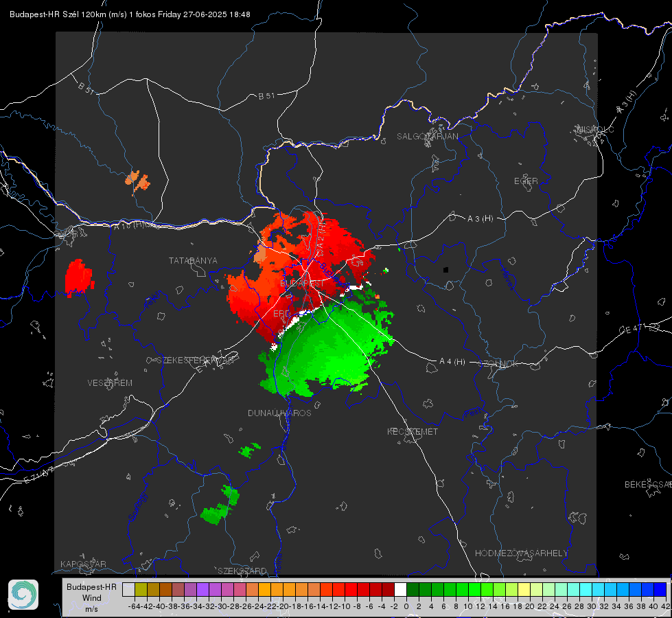Click the DUNAÚJVÁROS city label
Image resolution: width=672 pixels, height=618 pixels.
point(279,413)
